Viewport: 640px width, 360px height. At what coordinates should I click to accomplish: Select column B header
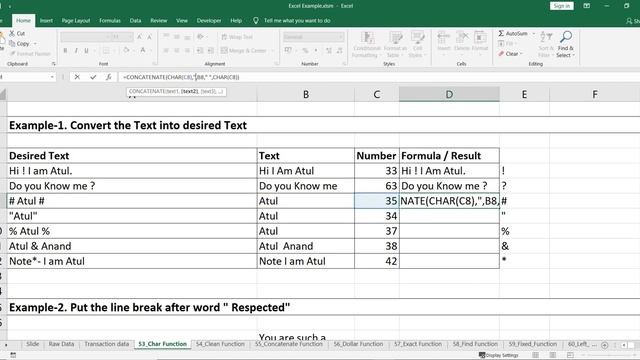[x=306, y=94]
